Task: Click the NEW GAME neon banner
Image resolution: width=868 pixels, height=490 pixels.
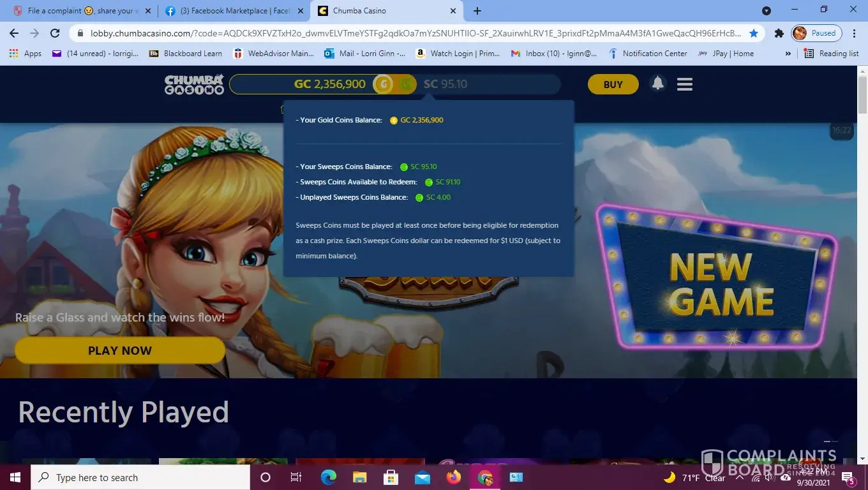Action: tap(717, 276)
